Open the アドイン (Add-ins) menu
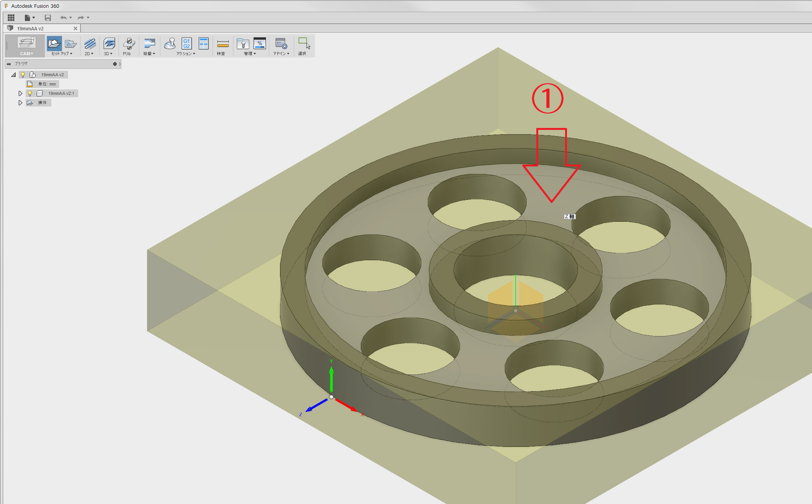 (281, 54)
